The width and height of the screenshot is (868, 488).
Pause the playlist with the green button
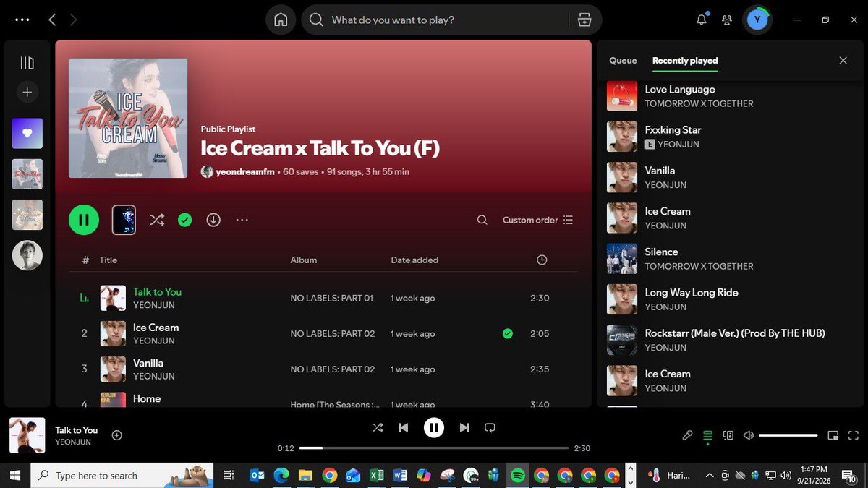point(84,220)
